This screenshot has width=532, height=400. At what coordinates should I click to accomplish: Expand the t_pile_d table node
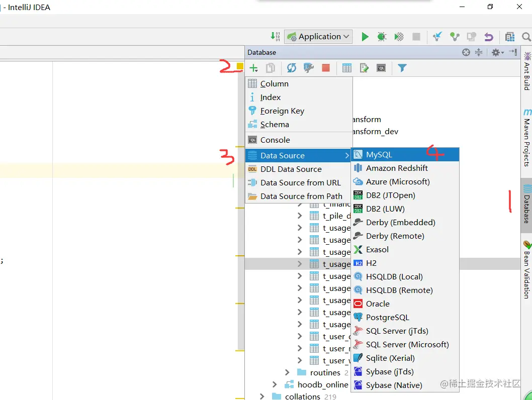click(x=300, y=216)
